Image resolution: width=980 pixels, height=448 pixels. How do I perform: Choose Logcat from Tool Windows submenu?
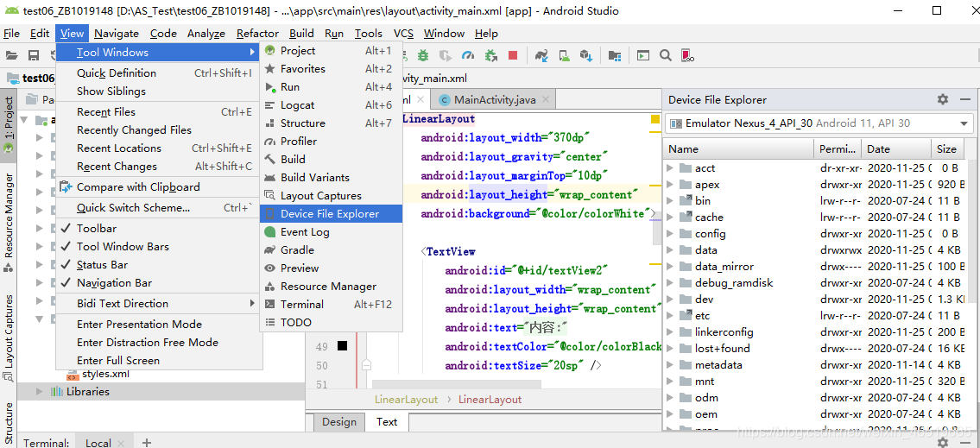coord(331,105)
